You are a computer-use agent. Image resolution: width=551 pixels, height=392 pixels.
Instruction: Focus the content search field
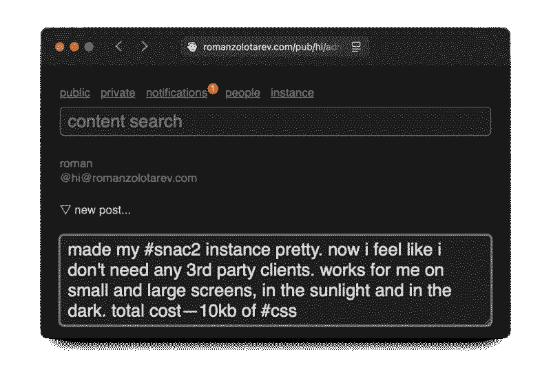pyautogui.click(x=275, y=121)
